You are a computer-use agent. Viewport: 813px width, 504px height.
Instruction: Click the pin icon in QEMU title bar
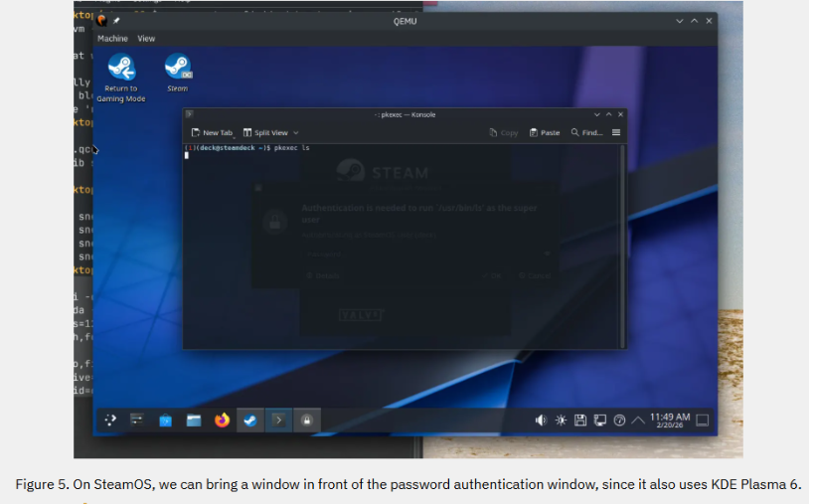(x=116, y=21)
